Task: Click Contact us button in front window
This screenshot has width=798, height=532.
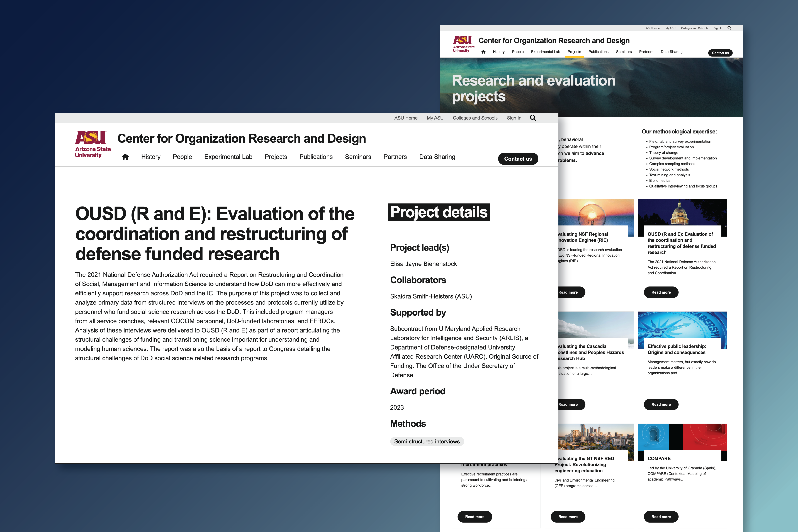Action: pos(518,159)
